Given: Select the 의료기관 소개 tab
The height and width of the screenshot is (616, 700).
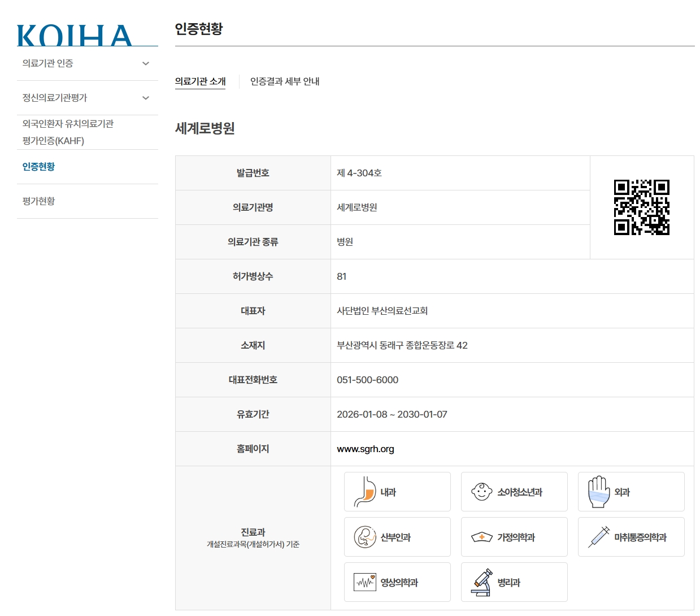Looking at the screenshot, I should coord(200,81).
